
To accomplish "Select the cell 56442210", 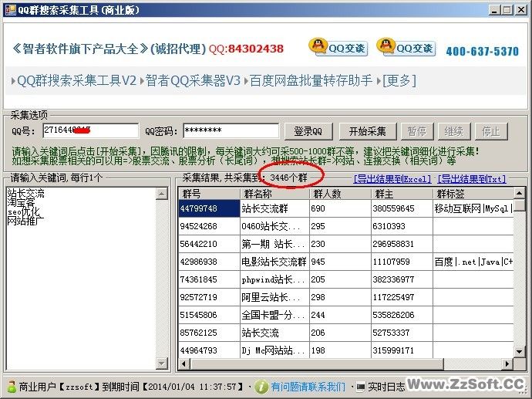I will [210, 244].
